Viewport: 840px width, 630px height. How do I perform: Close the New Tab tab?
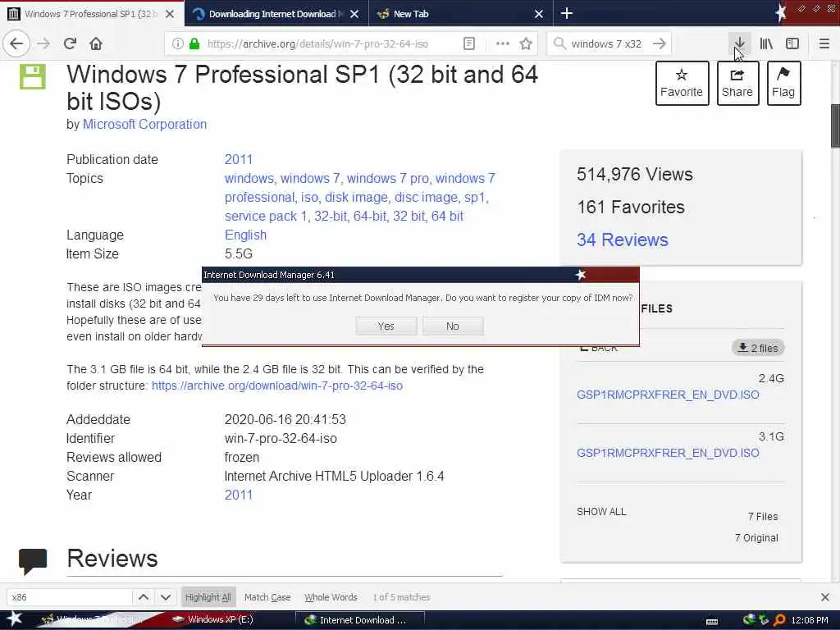pos(539,14)
